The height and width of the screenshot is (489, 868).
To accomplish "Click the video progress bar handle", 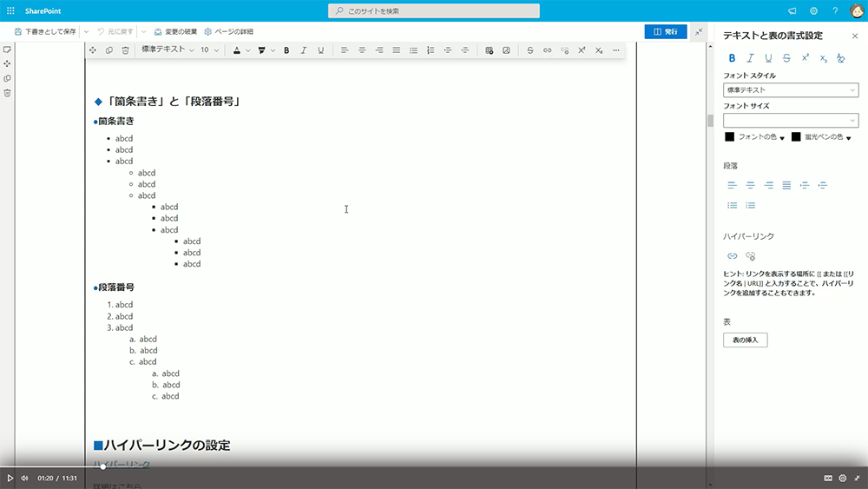I will pos(103,466).
